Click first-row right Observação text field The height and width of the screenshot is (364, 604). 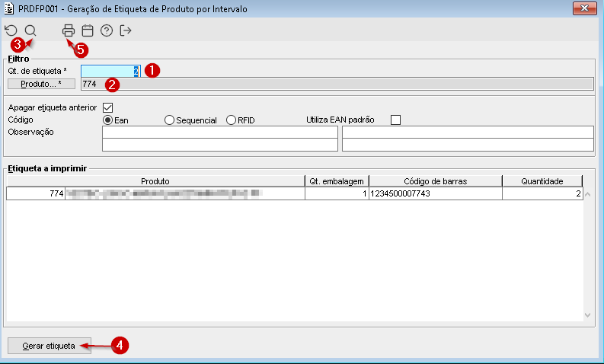click(468, 132)
